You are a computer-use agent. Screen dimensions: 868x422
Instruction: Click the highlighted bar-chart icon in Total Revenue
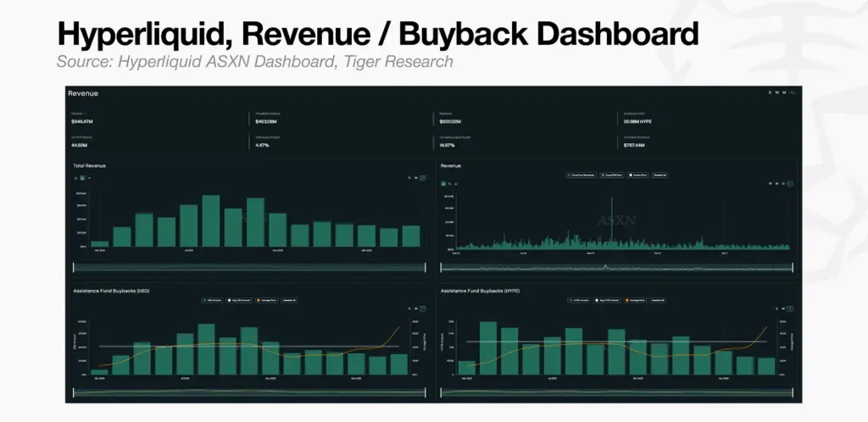[x=82, y=178]
